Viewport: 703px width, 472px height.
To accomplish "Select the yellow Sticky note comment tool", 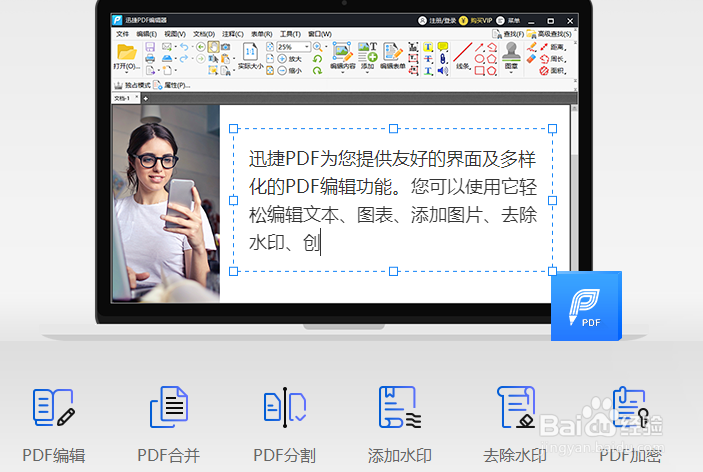I will pos(443,47).
